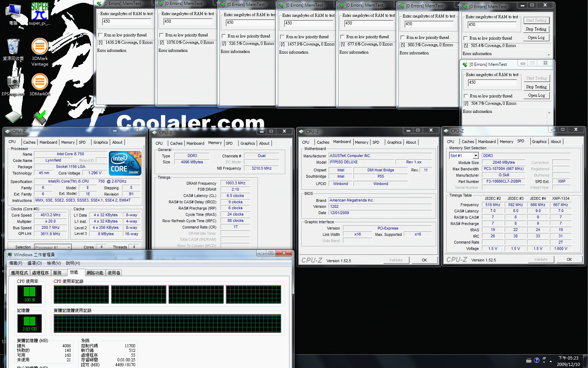Screen dimensions: 588x368
Task: Click title icon of MemTest window with 1076.0% coverage
Action: click(161, 4)
